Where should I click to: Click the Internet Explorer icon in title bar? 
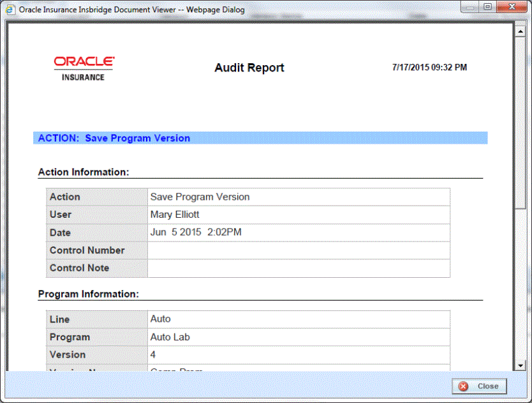tap(10, 10)
